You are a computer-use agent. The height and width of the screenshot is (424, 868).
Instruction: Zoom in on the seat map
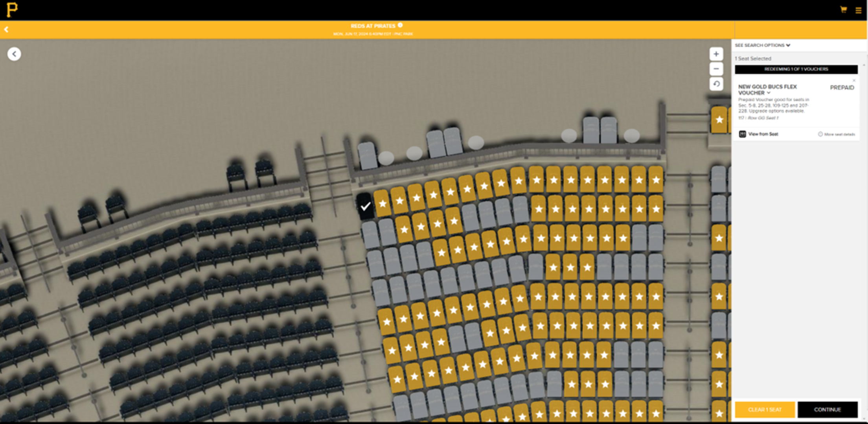[716, 54]
